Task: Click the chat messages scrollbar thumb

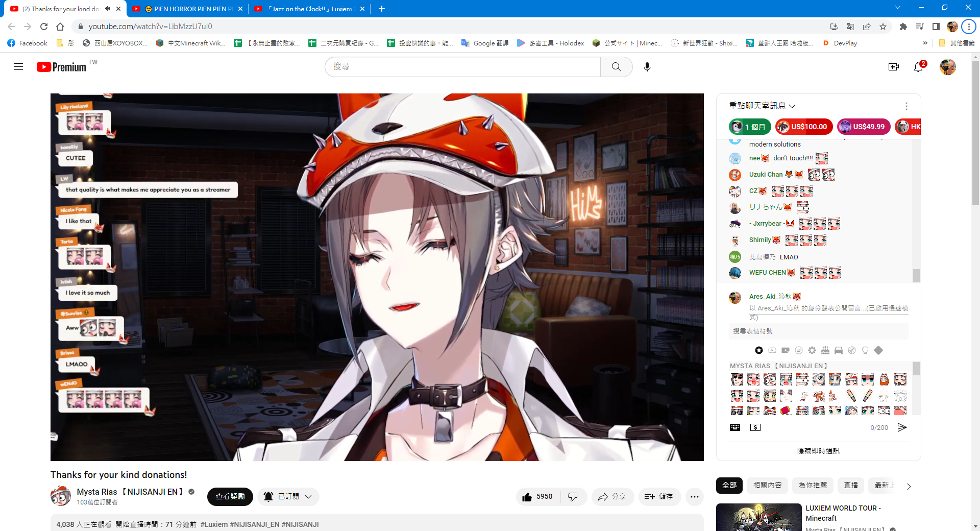Action: (917, 276)
